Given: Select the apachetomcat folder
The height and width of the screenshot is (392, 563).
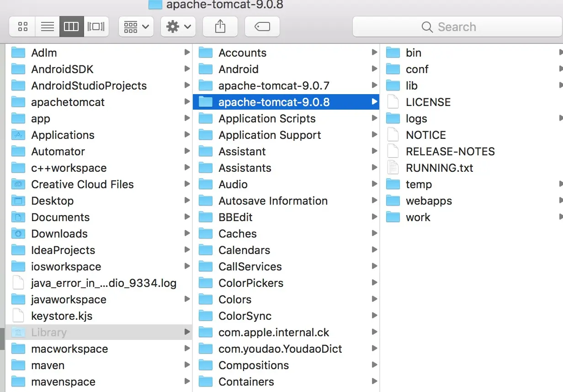Looking at the screenshot, I should (99, 102).
